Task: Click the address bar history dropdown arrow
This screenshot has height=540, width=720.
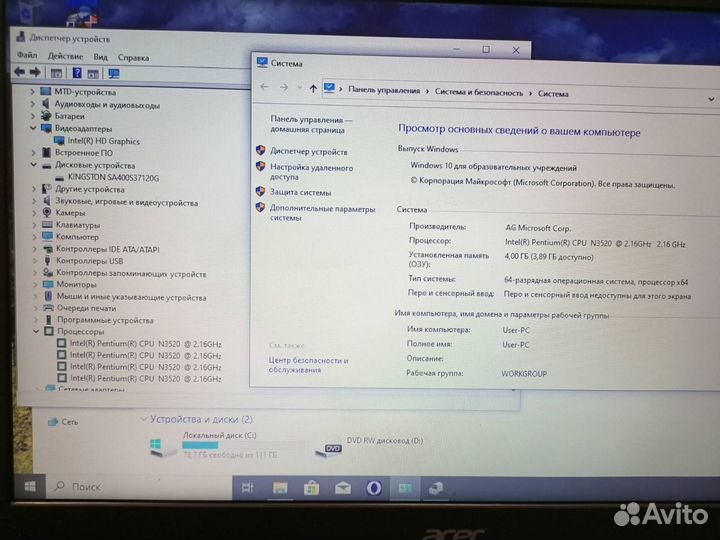Action: click(711, 99)
